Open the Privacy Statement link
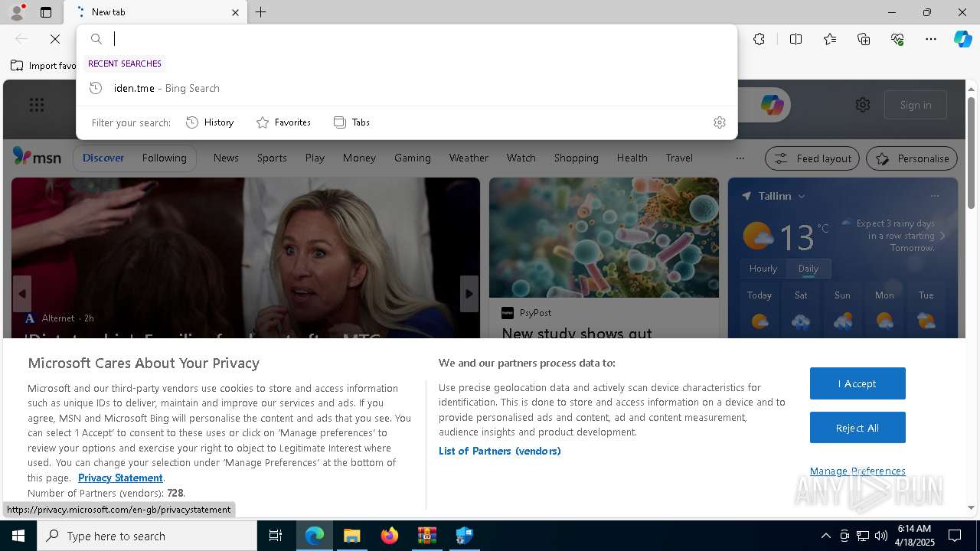The width and height of the screenshot is (980, 551). (120, 478)
